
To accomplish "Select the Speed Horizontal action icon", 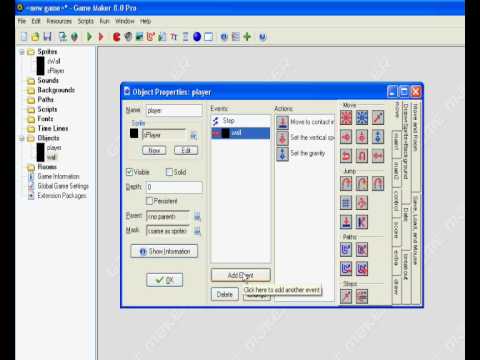I will pyautogui.click(x=346, y=137).
